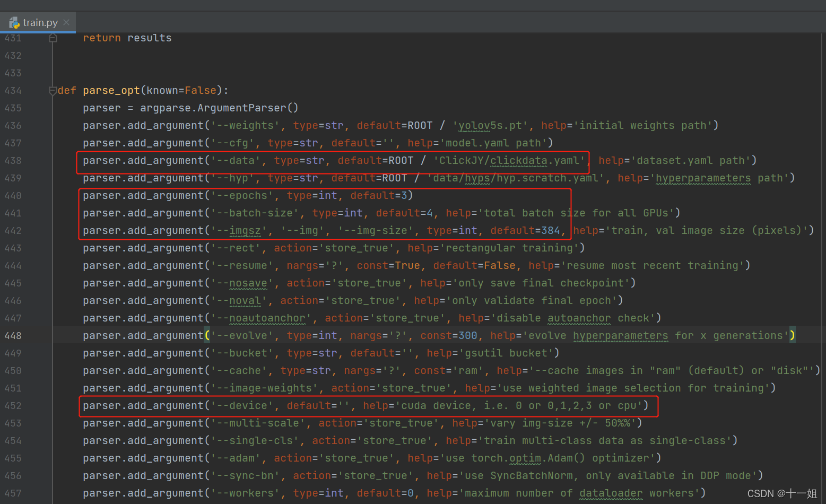This screenshot has height=504, width=826.
Task: Click the '--single-cls' argument string
Action: 255,441
